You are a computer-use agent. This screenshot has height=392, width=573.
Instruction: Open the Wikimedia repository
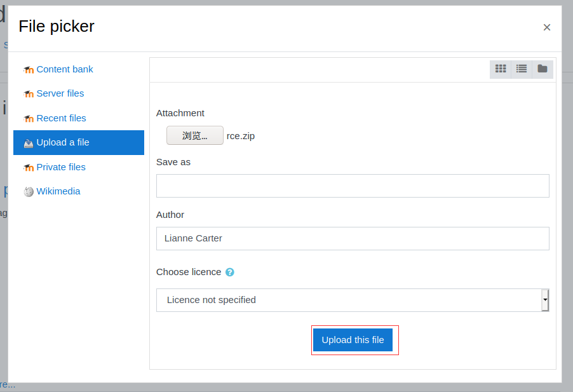pos(58,191)
